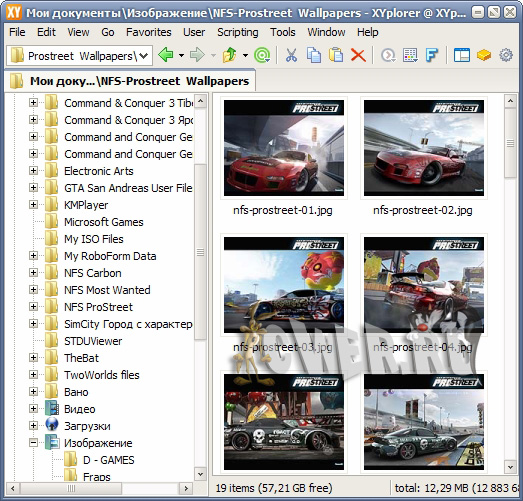Click the green Hotlist target icon
This screenshot has width=523, height=501.
point(262,55)
